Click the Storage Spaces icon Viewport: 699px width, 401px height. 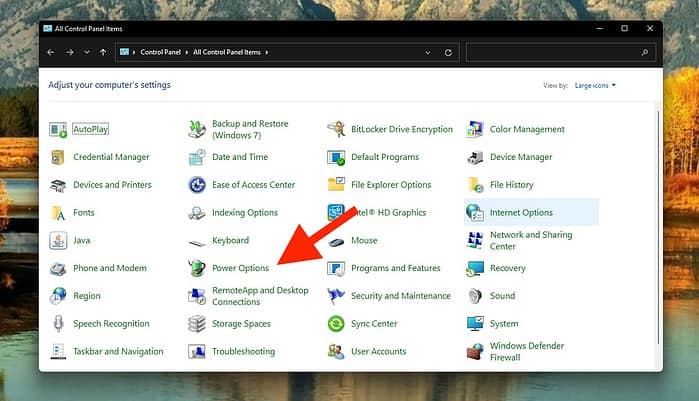click(197, 324)
